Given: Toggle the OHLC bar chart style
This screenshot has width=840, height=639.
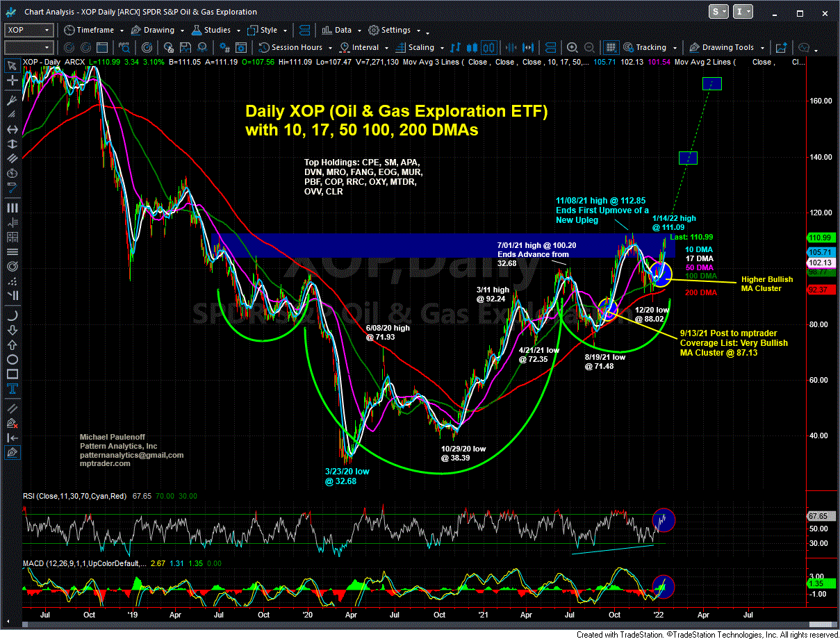Looking at the screenshot, I should pos(456,48).
